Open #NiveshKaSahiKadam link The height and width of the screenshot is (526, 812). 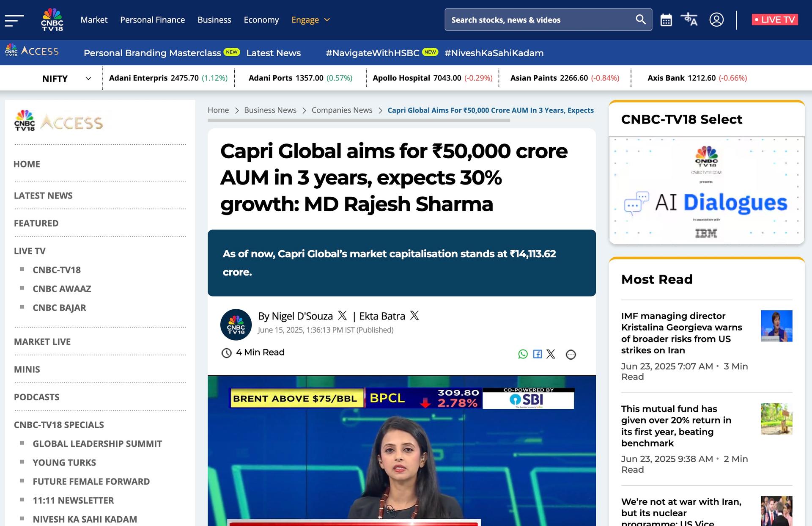coord(494,53)
